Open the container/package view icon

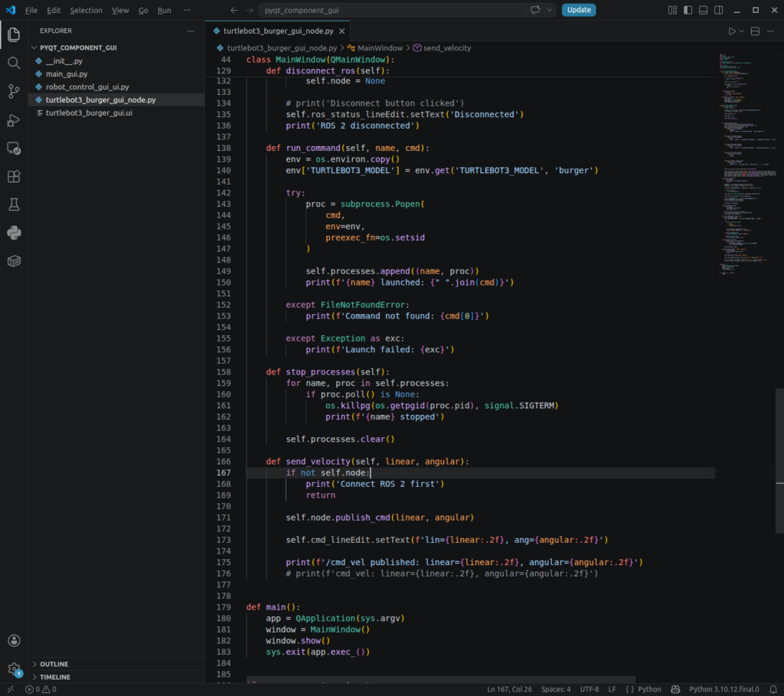(14, 261)
